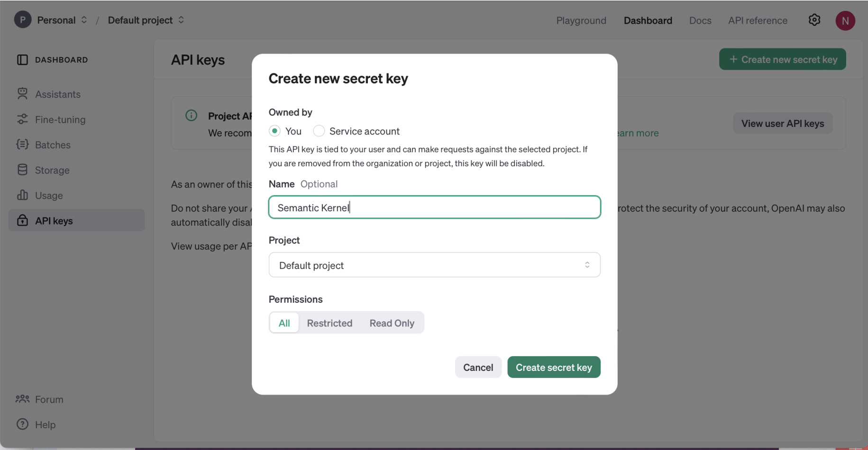
Task: Click the Help question mark icon
Action: [22, 424]
